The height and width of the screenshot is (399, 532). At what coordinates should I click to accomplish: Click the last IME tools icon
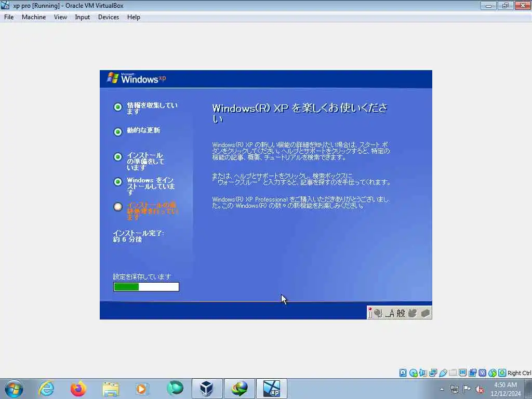pyautogui.click(x=425, y=313)
